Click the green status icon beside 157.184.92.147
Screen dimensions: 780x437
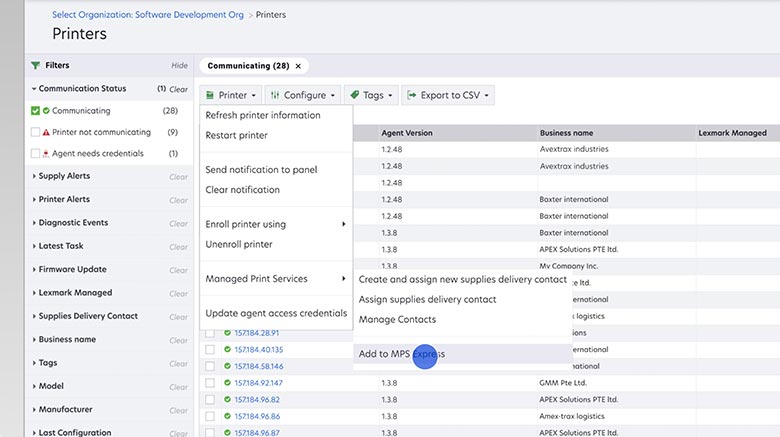click(228, 383)
